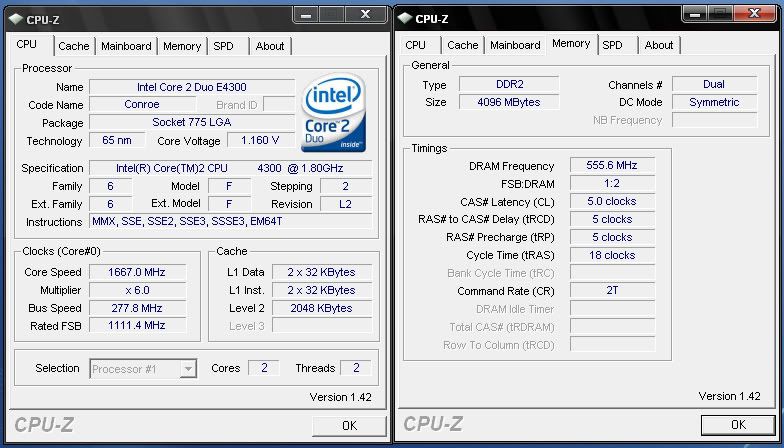Click the FSB:DRAM ratio value 1:2
This screenshot has width=784, height=448.
pyautogui.click(x=612, y=184)
